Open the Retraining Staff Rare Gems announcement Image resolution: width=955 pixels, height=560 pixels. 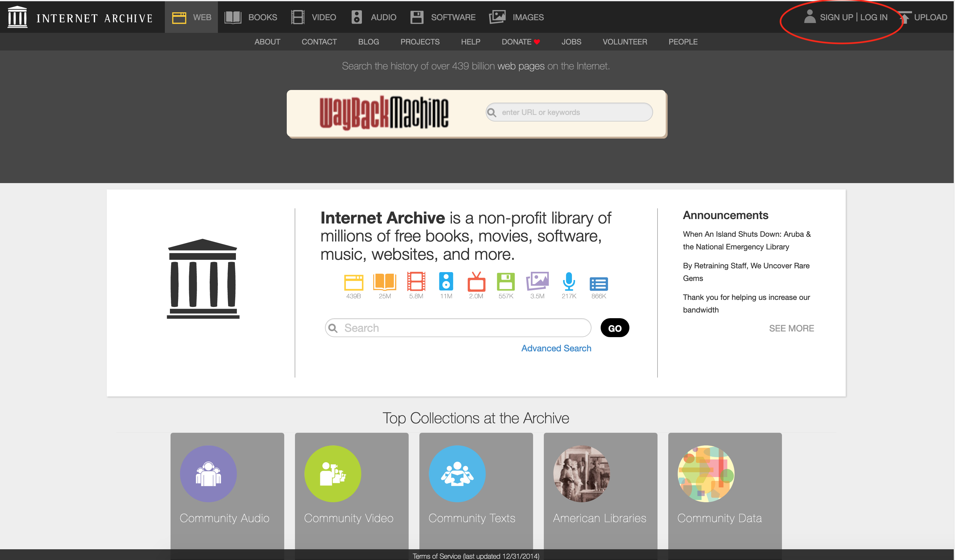pos(746,272)
